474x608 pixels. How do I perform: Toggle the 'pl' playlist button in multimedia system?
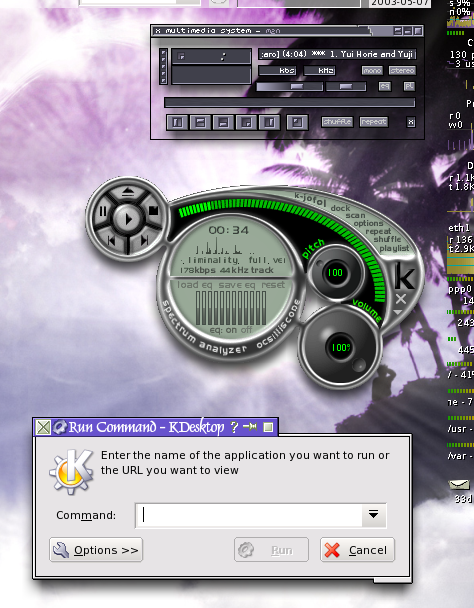(409, 86)
